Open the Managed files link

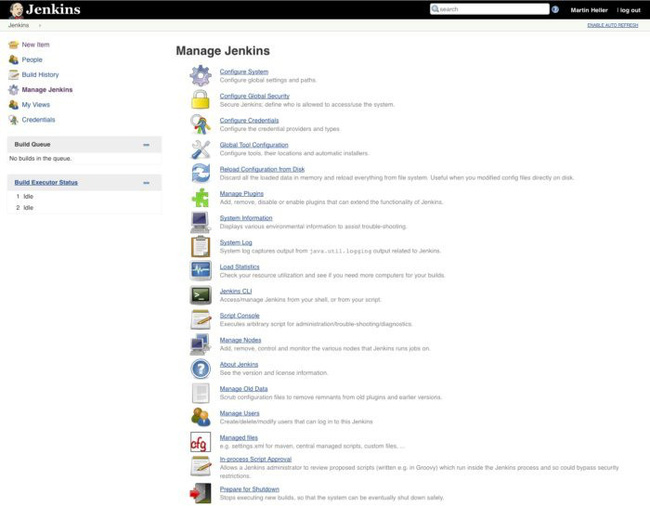[239, 438]
